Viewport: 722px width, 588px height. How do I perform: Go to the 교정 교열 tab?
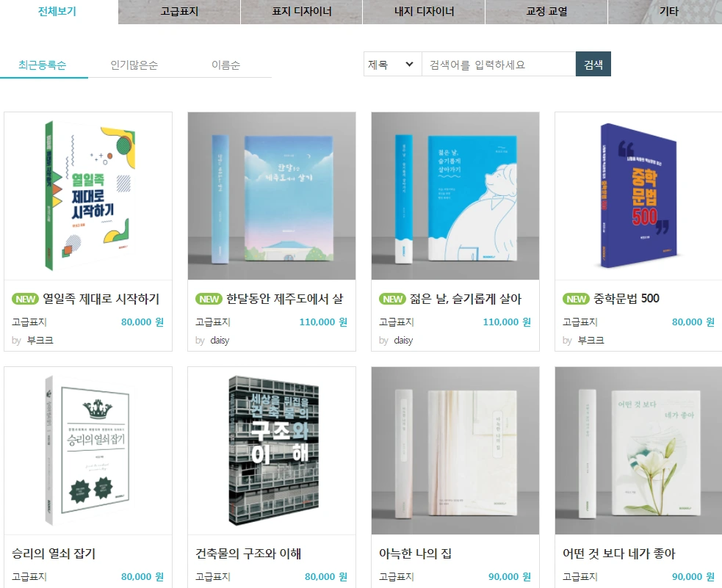[546, 12]
